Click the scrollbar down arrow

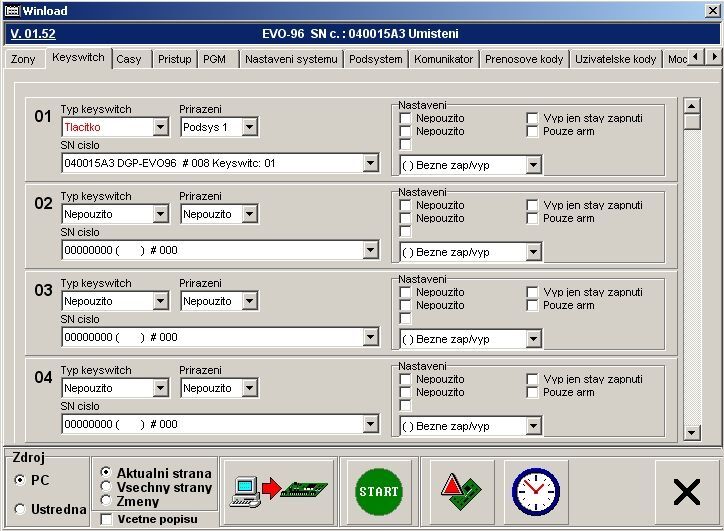(x=691, y=432)
